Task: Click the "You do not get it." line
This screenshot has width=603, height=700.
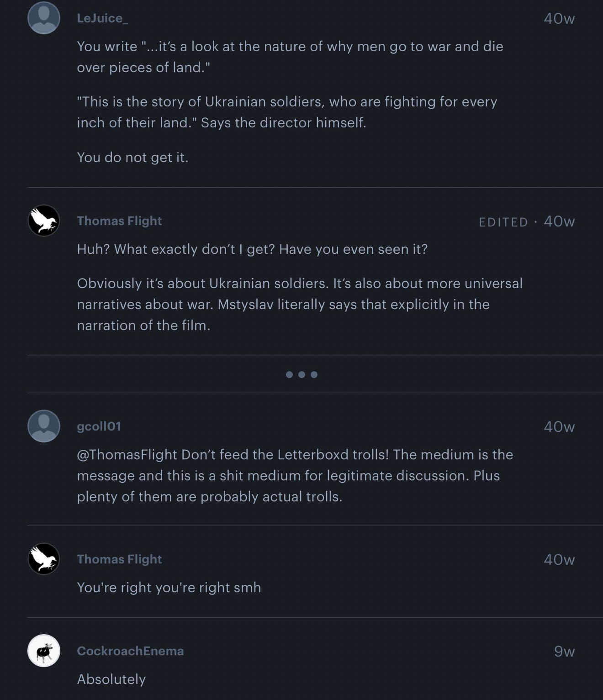Action: [x=132, y=158]
